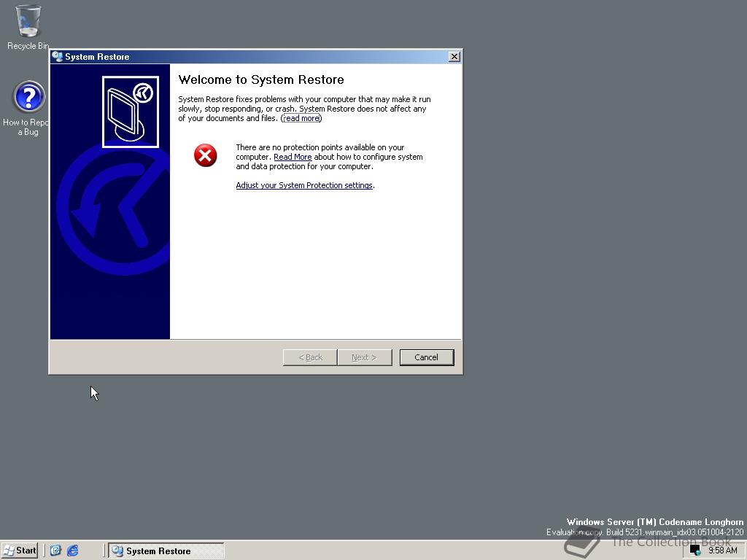The width and height of the screenshot is (747, 560).
Task: Open the Start menu
Action: 19,551
